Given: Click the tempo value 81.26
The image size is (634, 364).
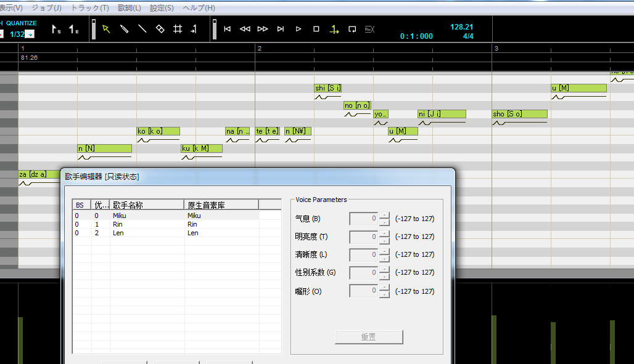Looking at the screenshot, I should point(29,57).
